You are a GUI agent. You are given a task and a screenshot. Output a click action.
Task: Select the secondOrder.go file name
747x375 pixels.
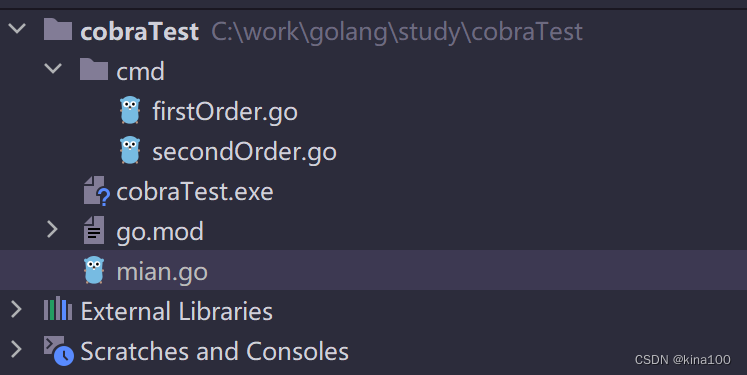point(244,152)
